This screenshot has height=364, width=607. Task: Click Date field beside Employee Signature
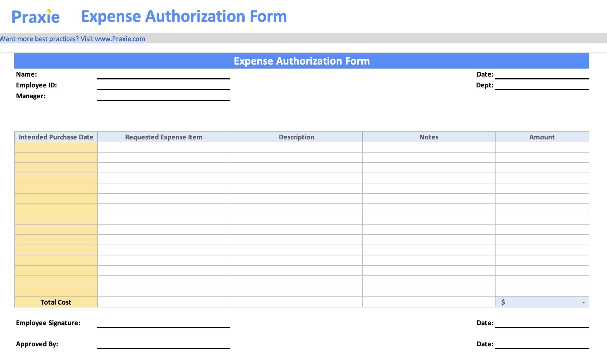(x=542, y=323)
